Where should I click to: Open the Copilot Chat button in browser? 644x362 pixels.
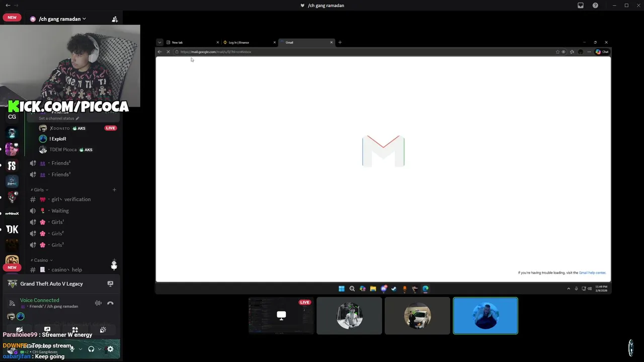602,52
